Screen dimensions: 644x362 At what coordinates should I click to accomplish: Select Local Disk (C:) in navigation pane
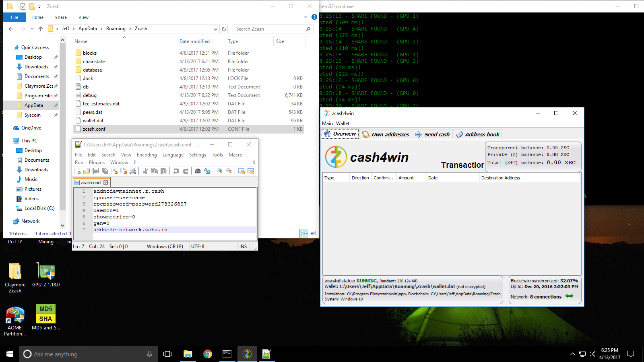35,208
